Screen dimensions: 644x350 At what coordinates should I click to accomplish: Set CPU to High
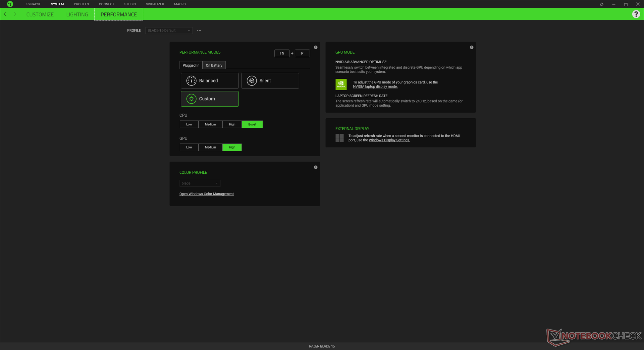click(232, 124)
